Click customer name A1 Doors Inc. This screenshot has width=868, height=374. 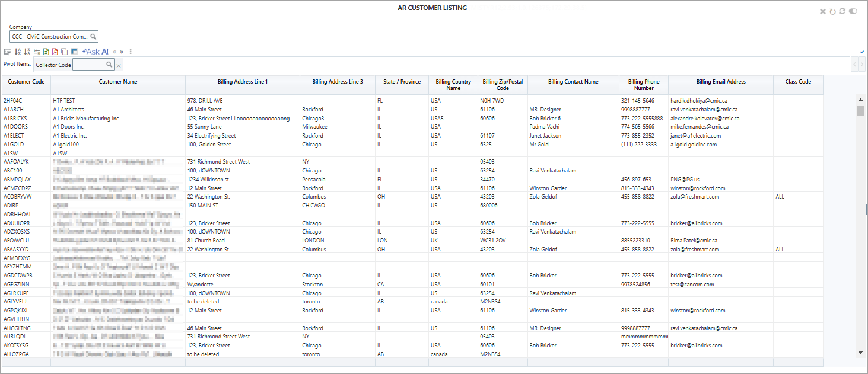point(69,127)
